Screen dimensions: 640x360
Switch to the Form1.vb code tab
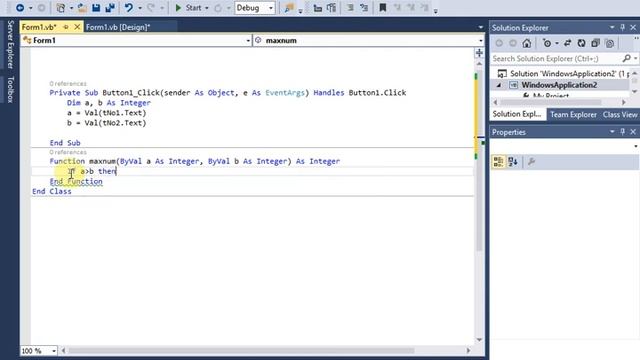coord(39,27)
